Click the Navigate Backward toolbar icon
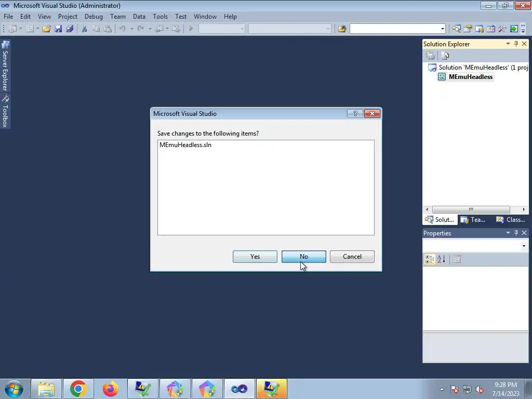 click(x=159, y=29)
